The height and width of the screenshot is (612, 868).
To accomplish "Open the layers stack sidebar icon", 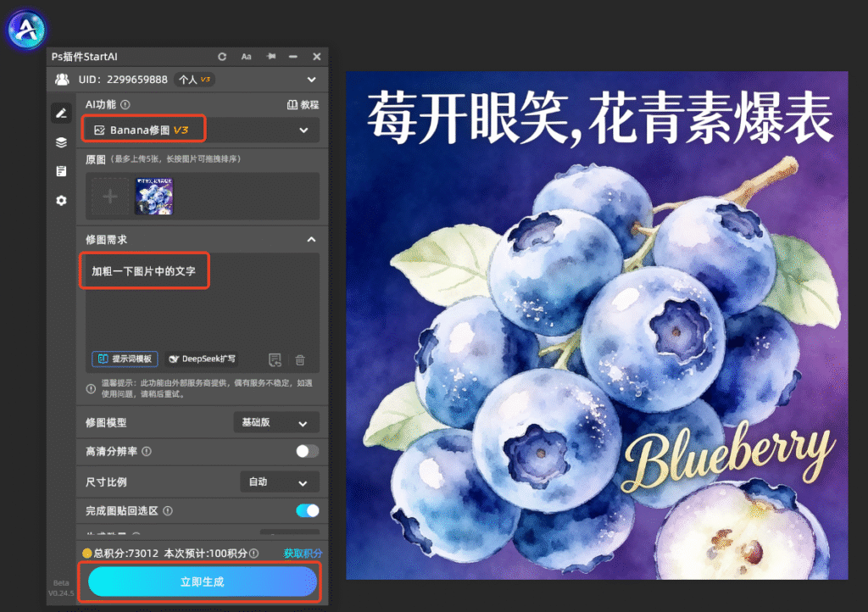I will (61, 142).
